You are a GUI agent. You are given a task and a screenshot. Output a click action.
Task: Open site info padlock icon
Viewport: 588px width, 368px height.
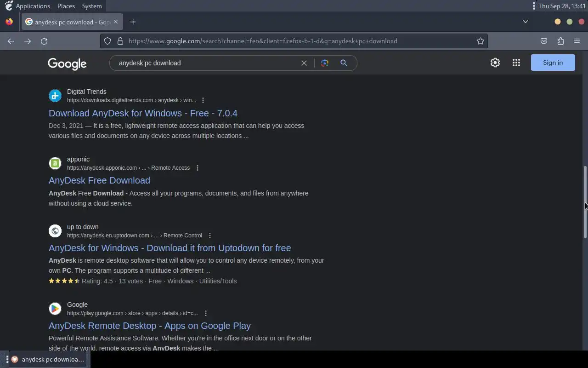pyautogui.click(x=120, y=41)
